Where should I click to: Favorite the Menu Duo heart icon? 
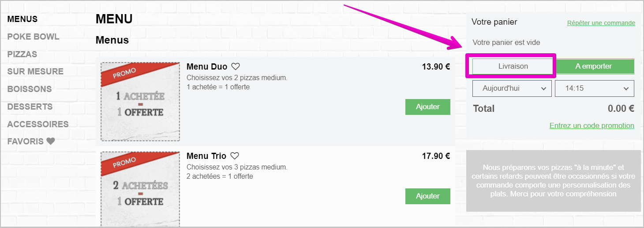pos(236,67)
